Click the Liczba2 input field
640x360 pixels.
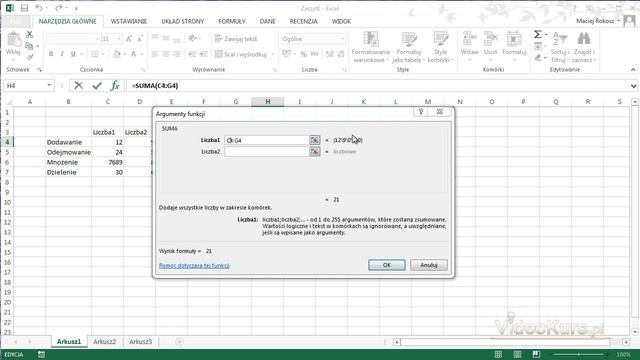pyautogui.click(x=267, y=151)
